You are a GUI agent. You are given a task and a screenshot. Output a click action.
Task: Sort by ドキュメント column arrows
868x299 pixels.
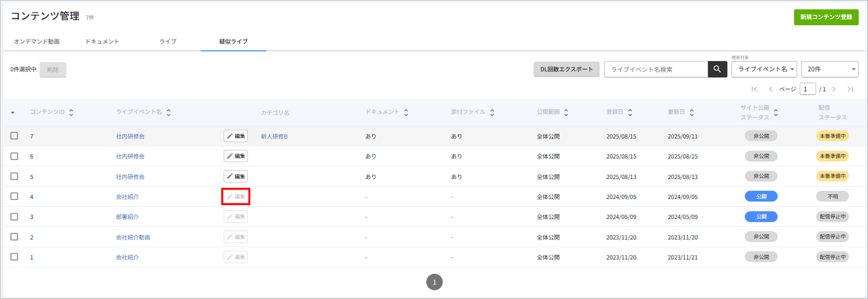pos(406,113)
